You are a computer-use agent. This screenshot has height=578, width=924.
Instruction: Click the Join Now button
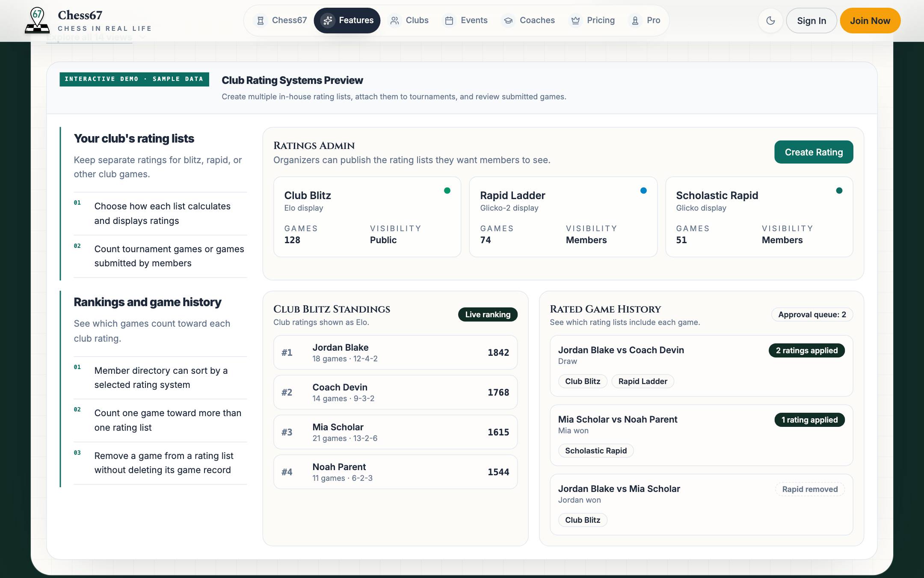[870, 21]
